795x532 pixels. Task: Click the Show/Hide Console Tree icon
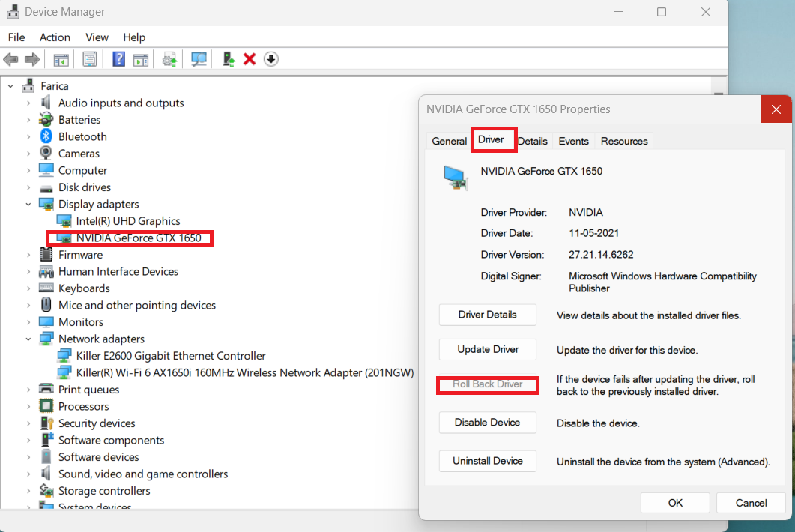[x=61, y=59]
